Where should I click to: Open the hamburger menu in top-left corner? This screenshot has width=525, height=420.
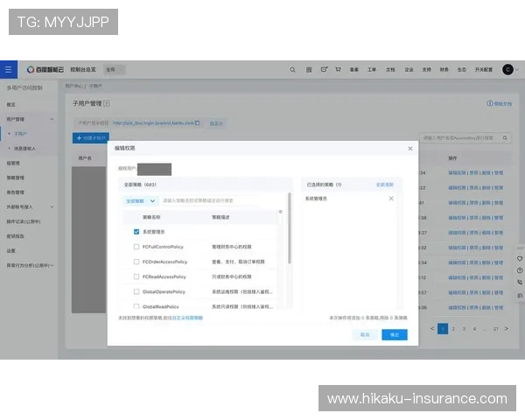click(x=9, y=68)
